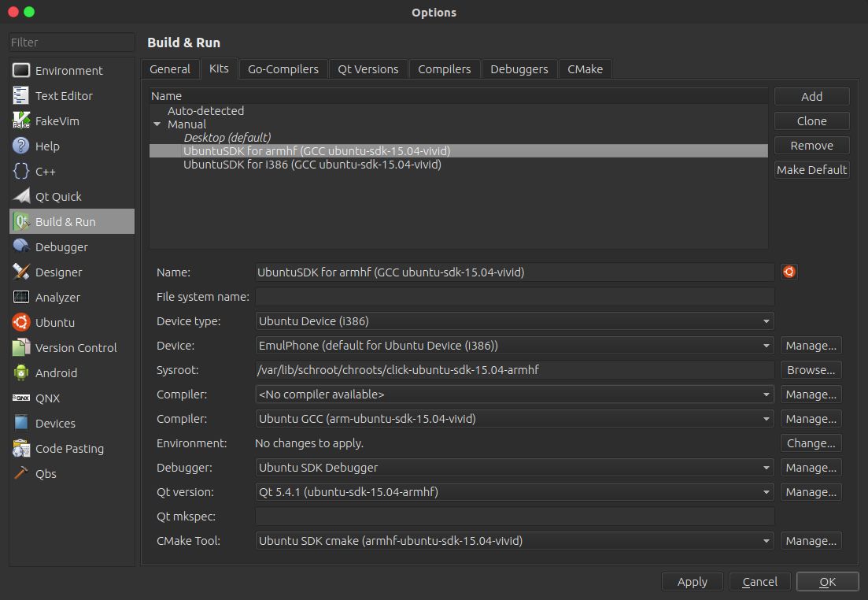Click the Help question mark icon
This screenshot has width=868, height=600.
point(21,146)
